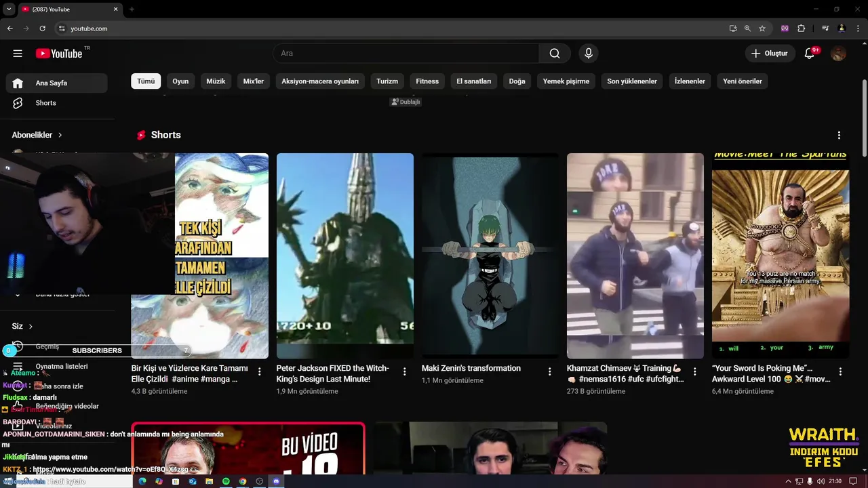Open Spotify from the taskbar
868x488 pixels.
click(x=226, y=481)
